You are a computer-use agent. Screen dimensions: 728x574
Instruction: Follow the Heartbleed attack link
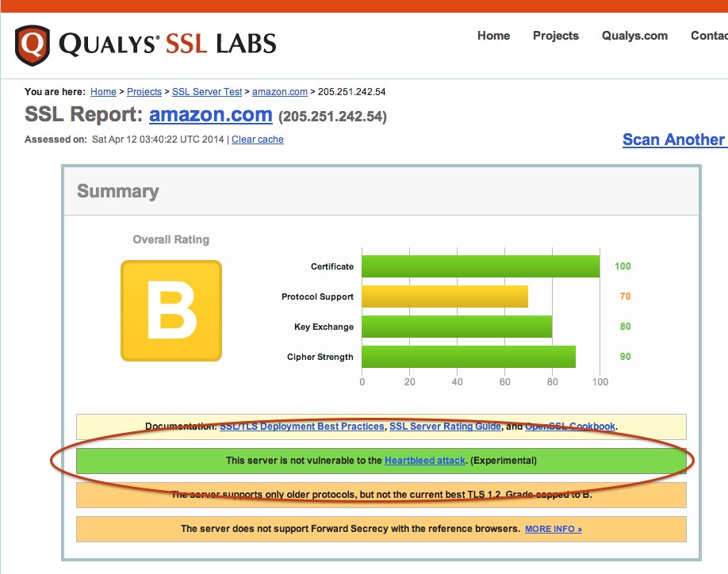425,461
